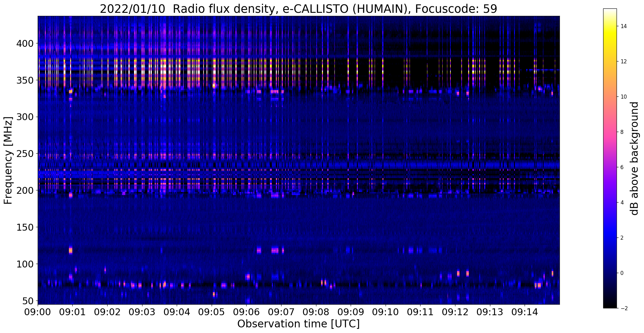Click the 09:08 time tick label
Screen dimensions: 644x333
316,312
